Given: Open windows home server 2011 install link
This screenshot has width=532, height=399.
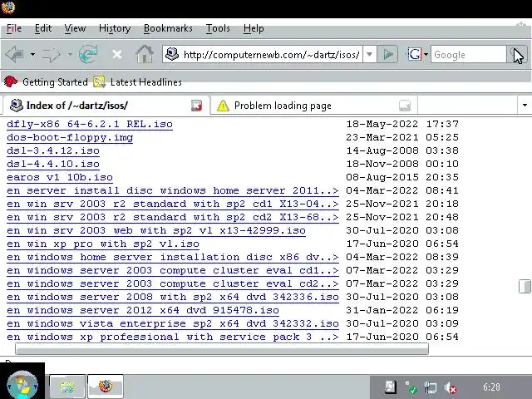Looking at the screenshot, I should click(173, 190).
